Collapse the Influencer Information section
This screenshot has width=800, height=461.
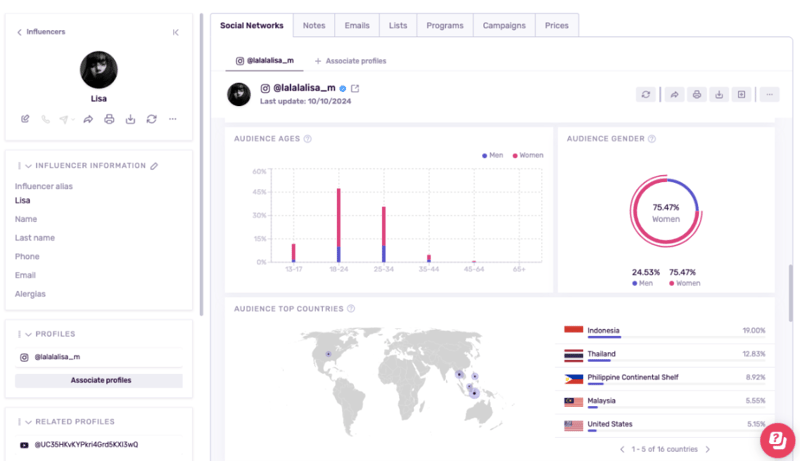coord(28,166)
